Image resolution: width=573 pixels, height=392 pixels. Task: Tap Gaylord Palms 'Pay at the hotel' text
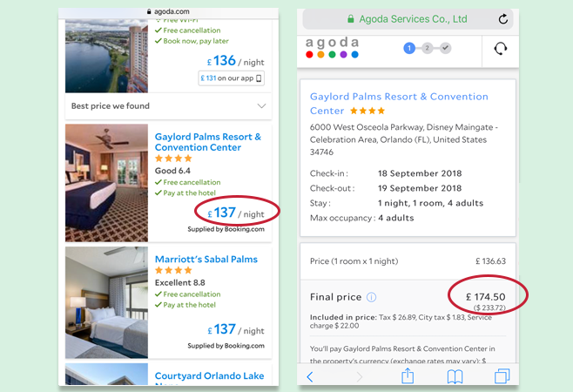[189, 193]
